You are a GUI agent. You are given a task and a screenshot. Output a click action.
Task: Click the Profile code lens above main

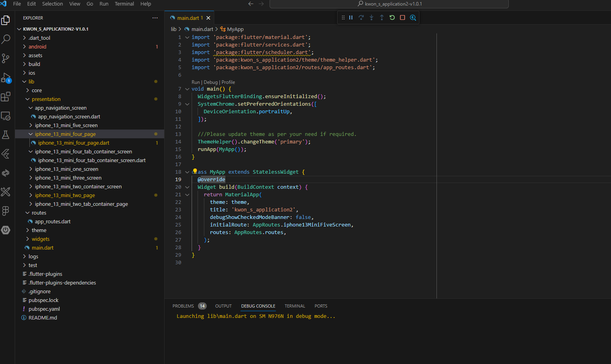(228, 82)
